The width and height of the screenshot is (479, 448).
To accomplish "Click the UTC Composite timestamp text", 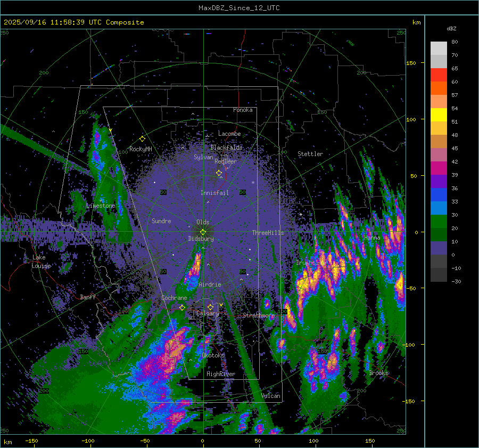I will [74, 22].
